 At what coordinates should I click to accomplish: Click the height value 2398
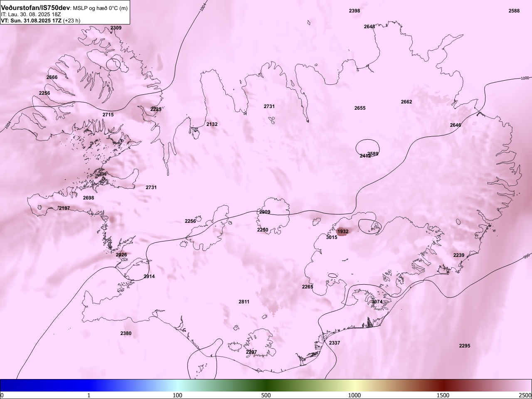tap(355, 11)
